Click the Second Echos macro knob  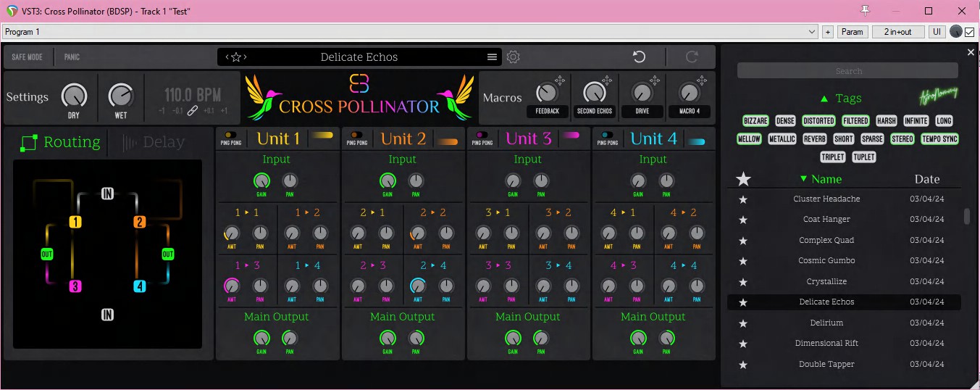[x=595, y=93]
